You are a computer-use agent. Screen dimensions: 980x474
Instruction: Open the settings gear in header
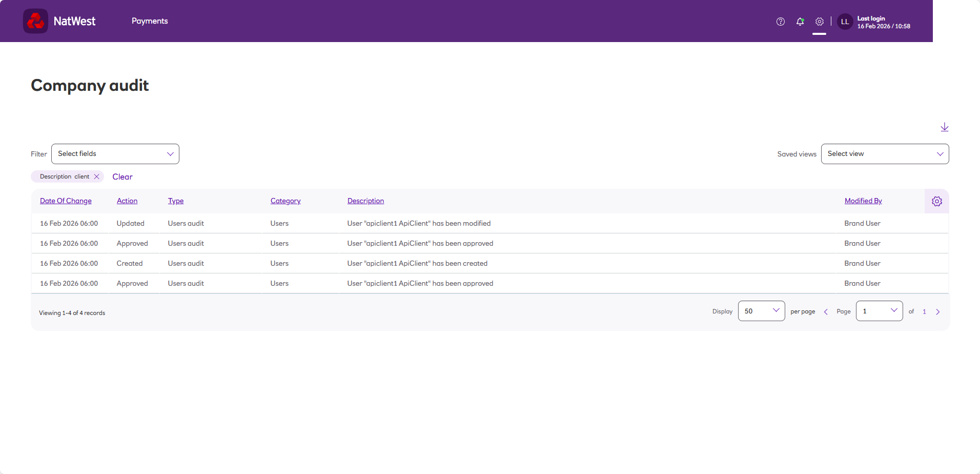pos(820,22)
